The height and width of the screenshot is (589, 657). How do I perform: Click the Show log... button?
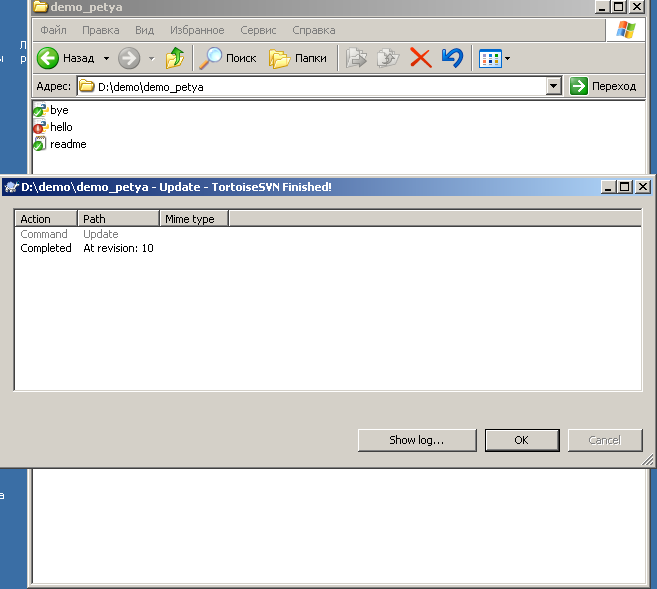pos(417,440)
